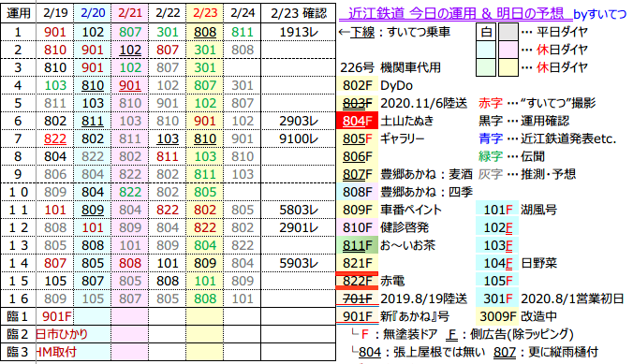Click the 802F legend cell
Viewport: 633px width, 364px height.
358,85
